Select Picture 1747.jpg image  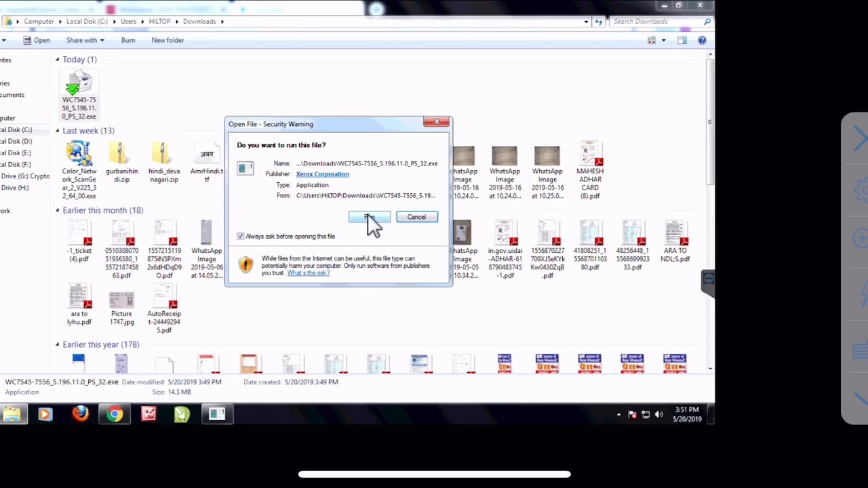tap(121, 309)
